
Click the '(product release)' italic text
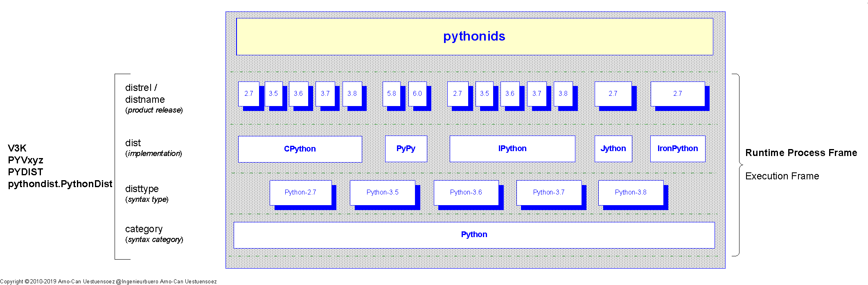click(154, 110)
